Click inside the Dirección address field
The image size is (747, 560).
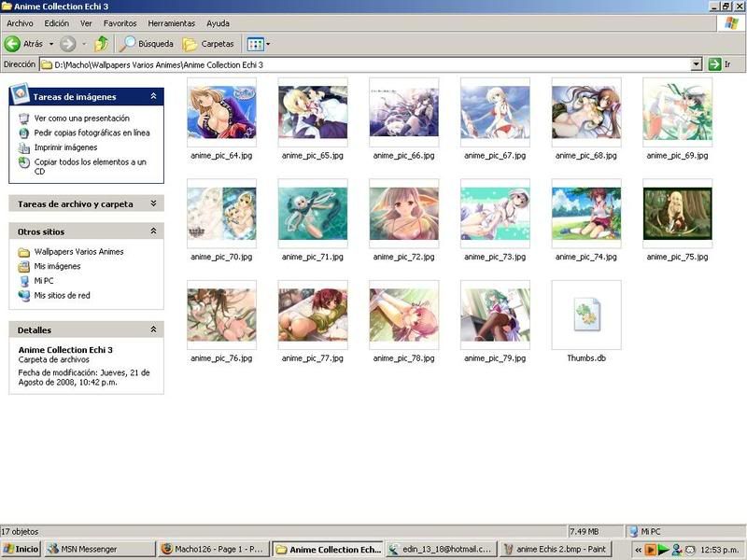[365, 64]
